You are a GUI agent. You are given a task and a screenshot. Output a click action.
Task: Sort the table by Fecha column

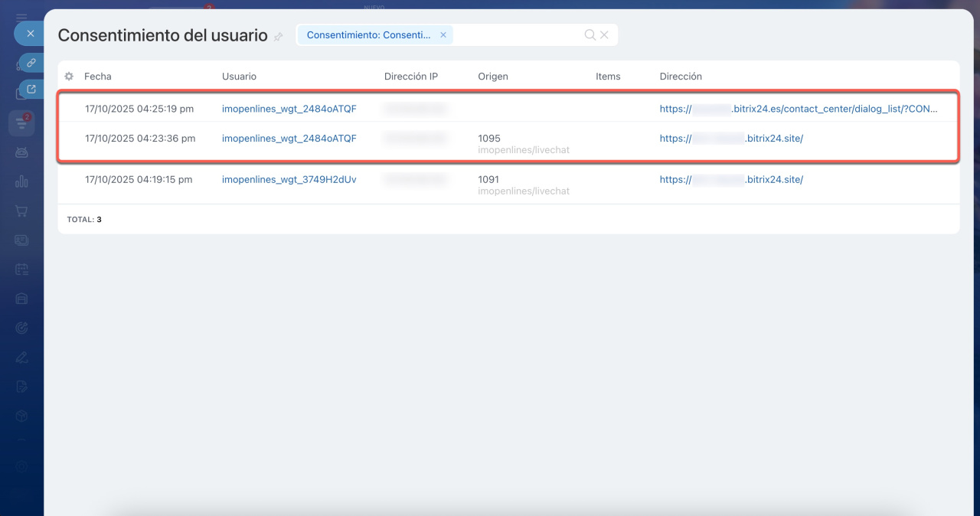click(98, 77)
